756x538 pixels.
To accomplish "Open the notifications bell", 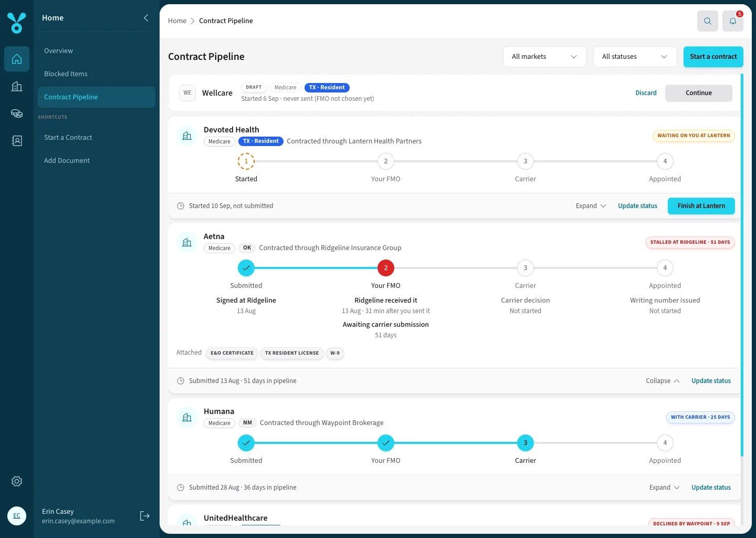I will pyautogui.click(x=733, y=21).
